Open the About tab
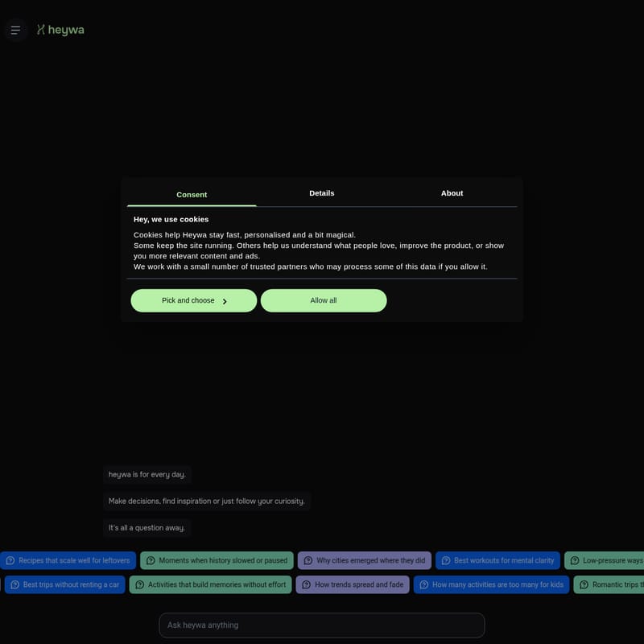This screenshot has height=644, width=644. (452, 193)
